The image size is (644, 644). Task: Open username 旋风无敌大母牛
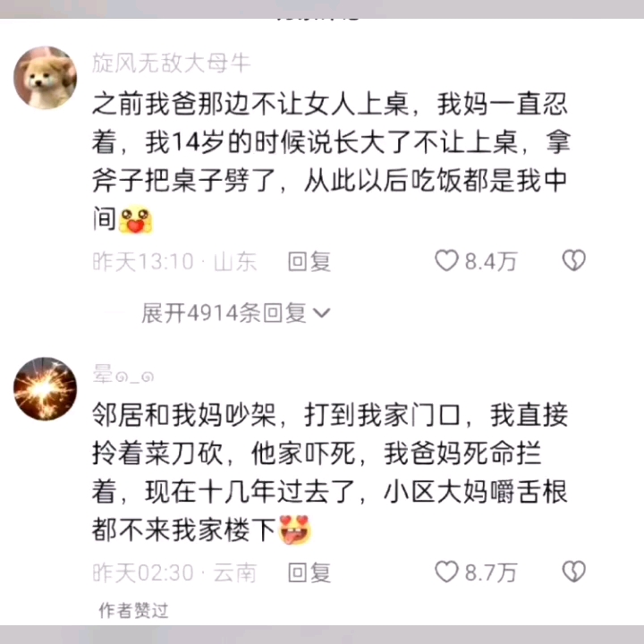pyautogui.click(x=171, y=63)
